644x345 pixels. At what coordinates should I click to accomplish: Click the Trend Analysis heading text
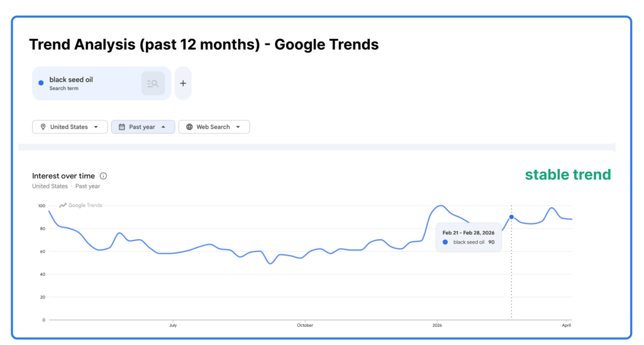pyautogui.click(x=204, y=45)
